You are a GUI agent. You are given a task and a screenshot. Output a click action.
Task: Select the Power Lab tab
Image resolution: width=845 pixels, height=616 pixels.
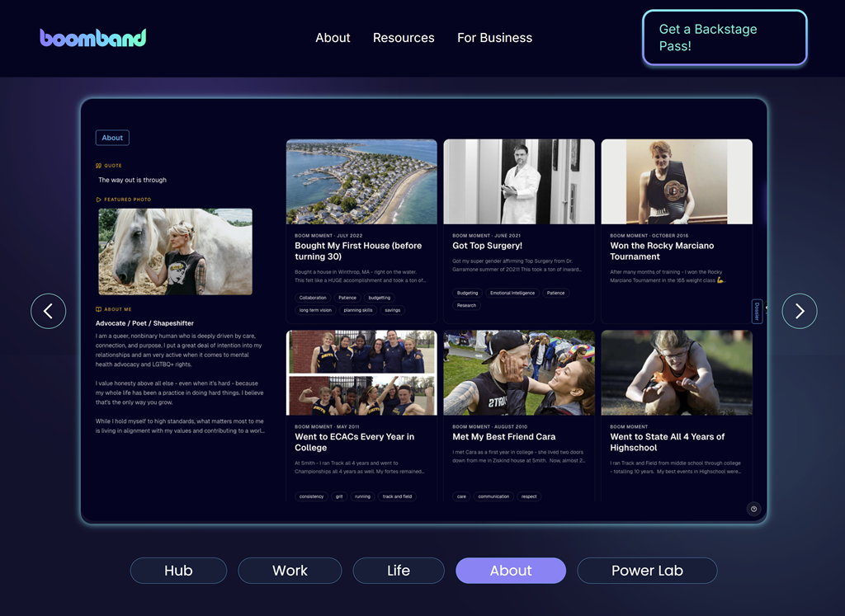click(647, 571)
